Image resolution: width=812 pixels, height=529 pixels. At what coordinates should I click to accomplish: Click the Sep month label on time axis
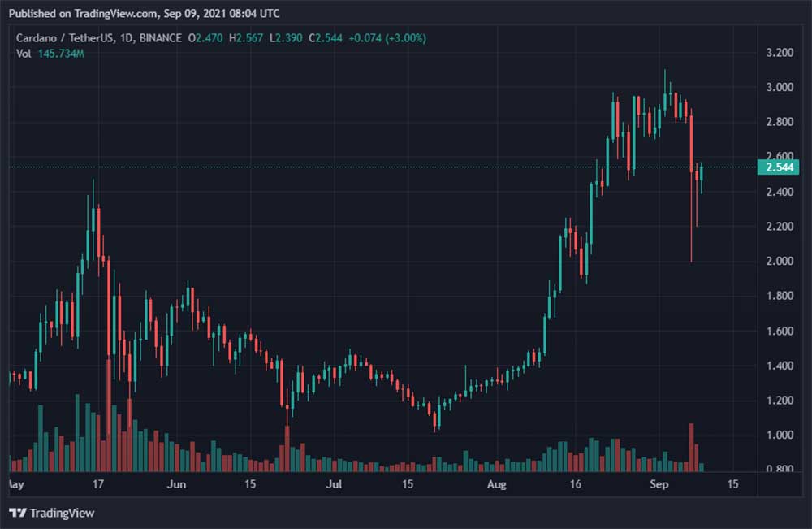click(659, 484)
